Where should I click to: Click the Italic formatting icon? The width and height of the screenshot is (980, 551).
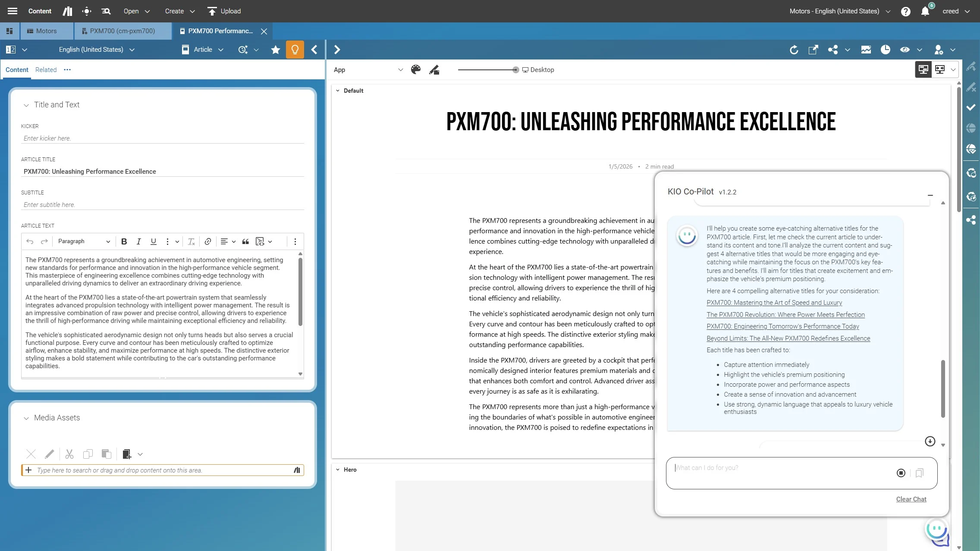[x=138, y=241]
